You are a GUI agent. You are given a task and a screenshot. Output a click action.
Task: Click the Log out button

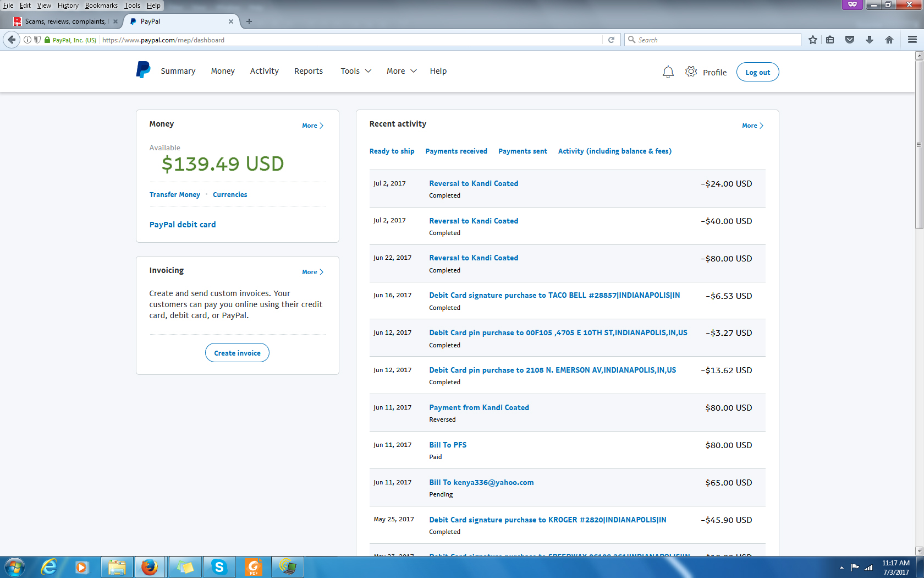click(757, 72)
